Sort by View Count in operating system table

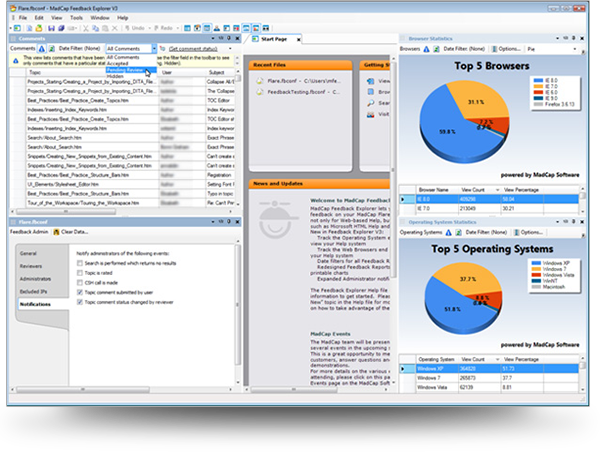480,359
